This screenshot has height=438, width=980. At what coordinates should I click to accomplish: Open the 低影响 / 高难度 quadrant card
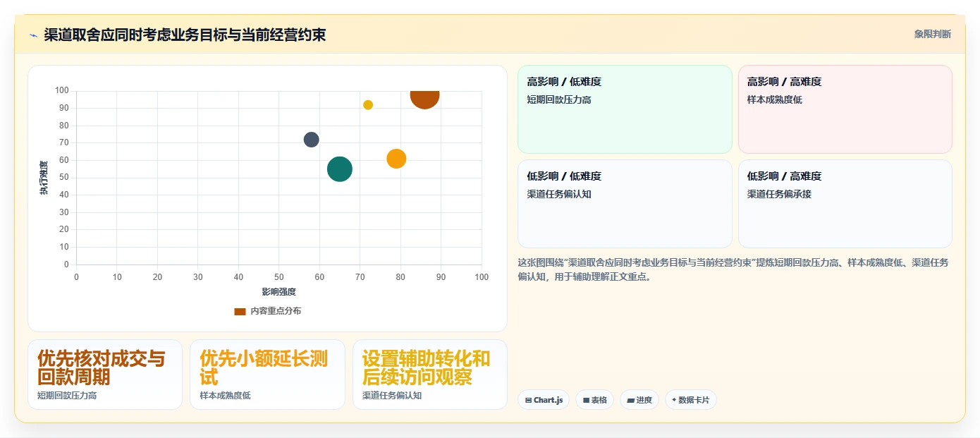845,204
